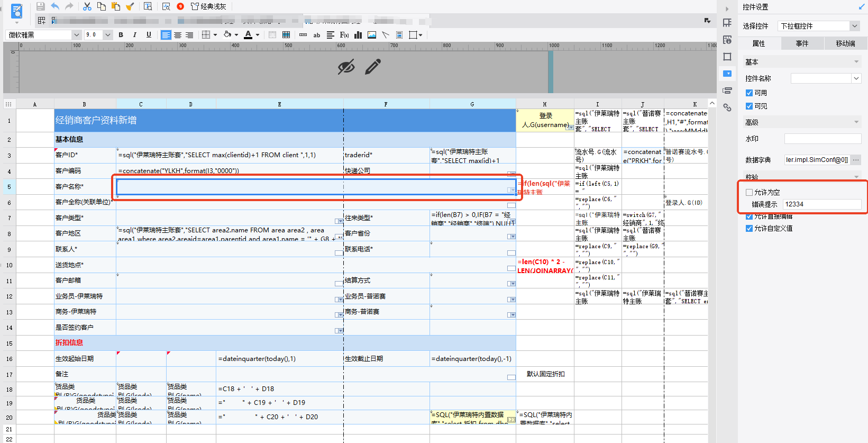The width and height of the screenshot is (868, 443).
Task: Open the font size dropdown 9.0
Action: click(108, 35)
